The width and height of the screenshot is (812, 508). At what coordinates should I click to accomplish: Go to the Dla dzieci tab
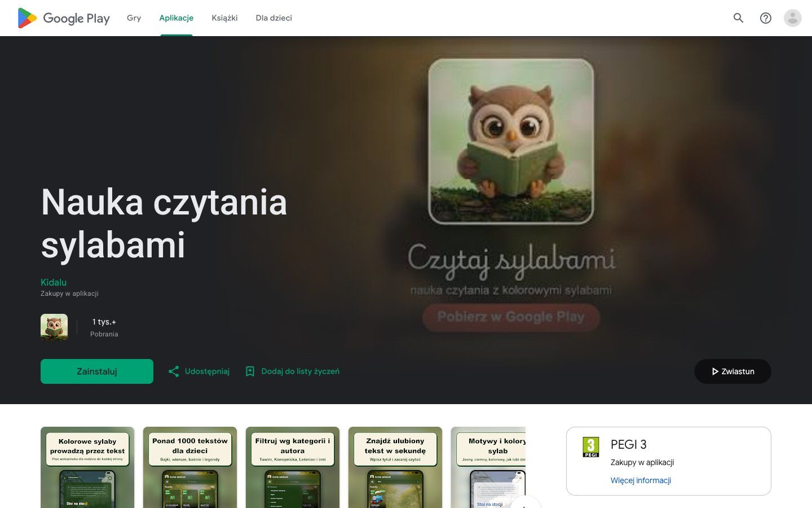pos(273,18)
